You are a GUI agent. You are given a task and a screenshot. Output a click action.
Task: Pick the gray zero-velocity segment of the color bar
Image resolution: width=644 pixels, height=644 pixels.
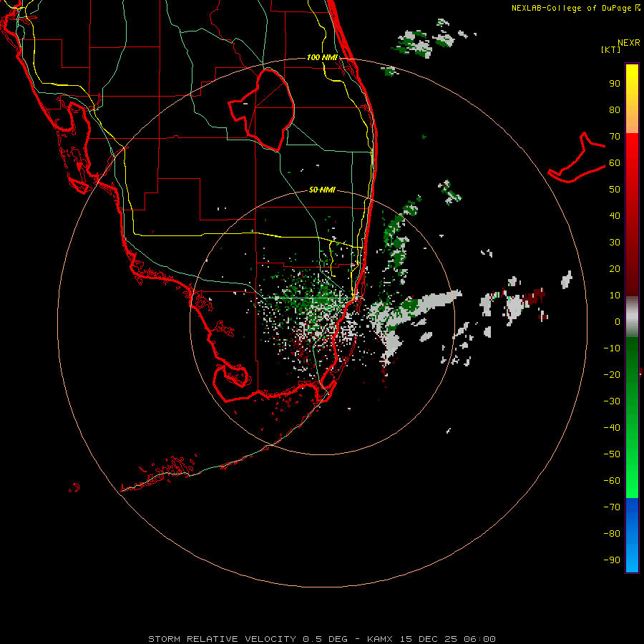[x=632, y=317]
